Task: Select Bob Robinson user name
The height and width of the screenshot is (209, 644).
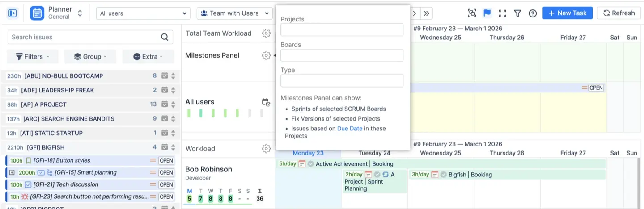Action: (208, 169)
